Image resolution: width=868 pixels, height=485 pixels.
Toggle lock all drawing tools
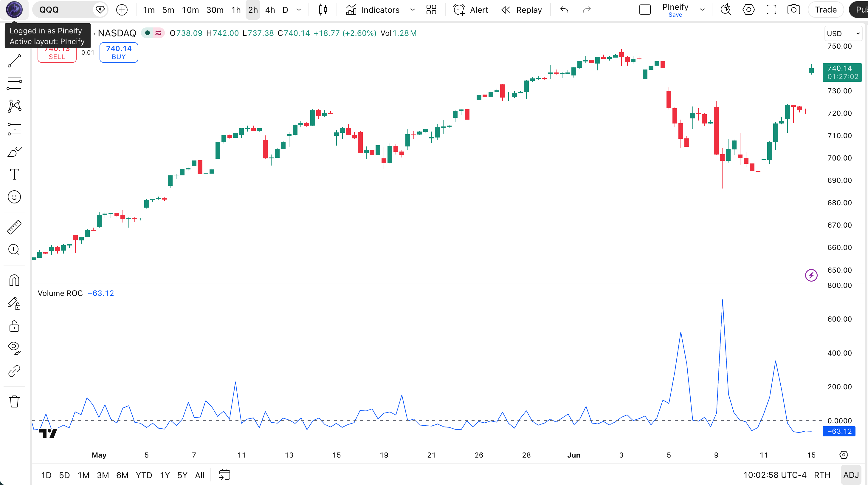[14, 326]
